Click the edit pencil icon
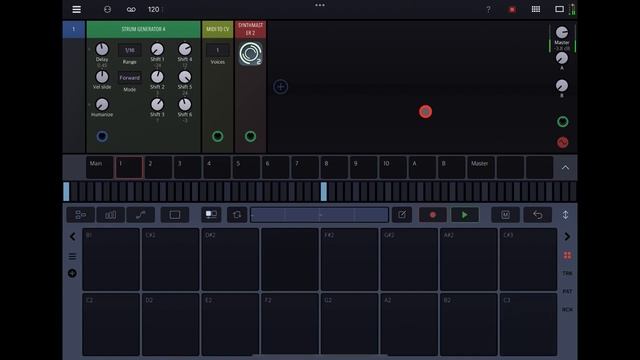This screenshot has width=640, height=360. [x=402, y=215]
